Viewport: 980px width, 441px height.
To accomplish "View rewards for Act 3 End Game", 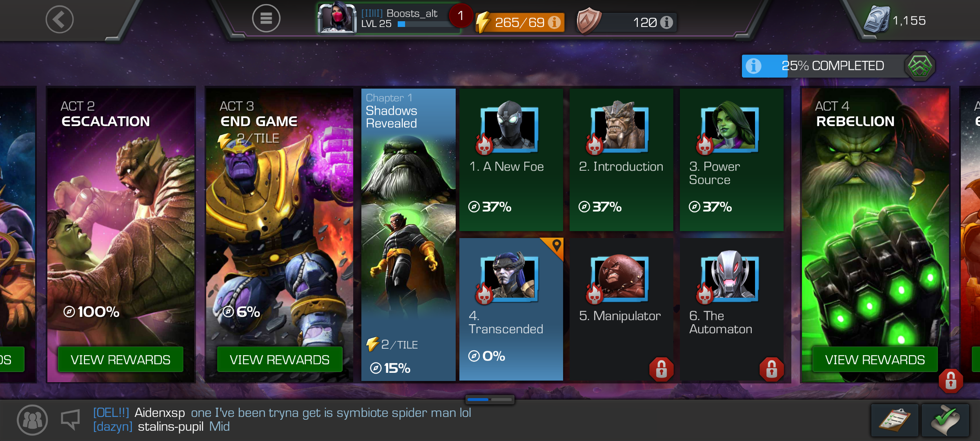I will (x=280, y=359).
